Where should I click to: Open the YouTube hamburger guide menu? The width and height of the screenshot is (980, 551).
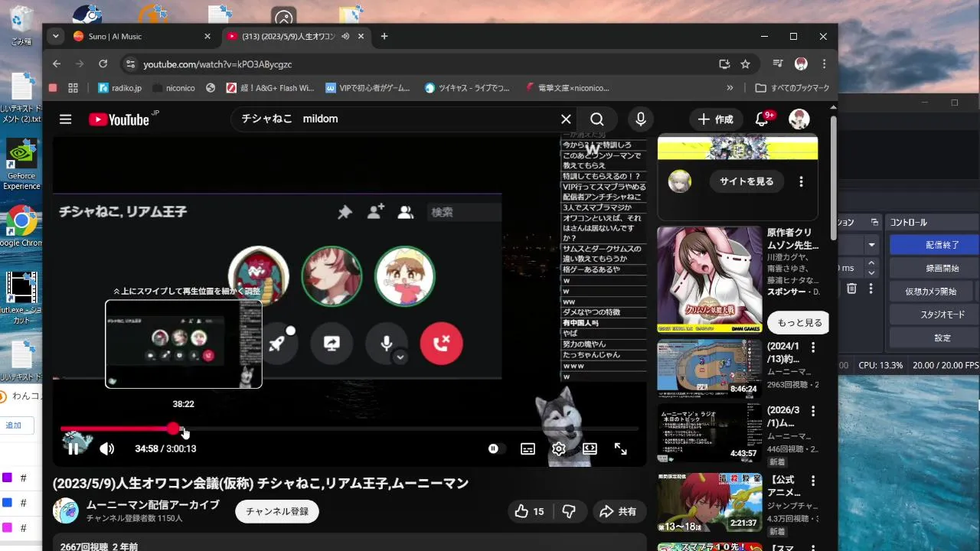click(x=65, y=119)
